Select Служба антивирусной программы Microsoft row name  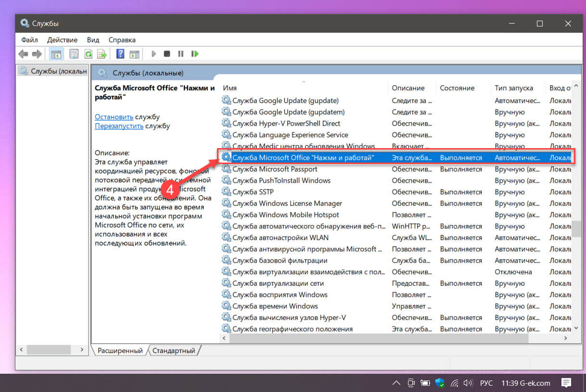(308, 249)
